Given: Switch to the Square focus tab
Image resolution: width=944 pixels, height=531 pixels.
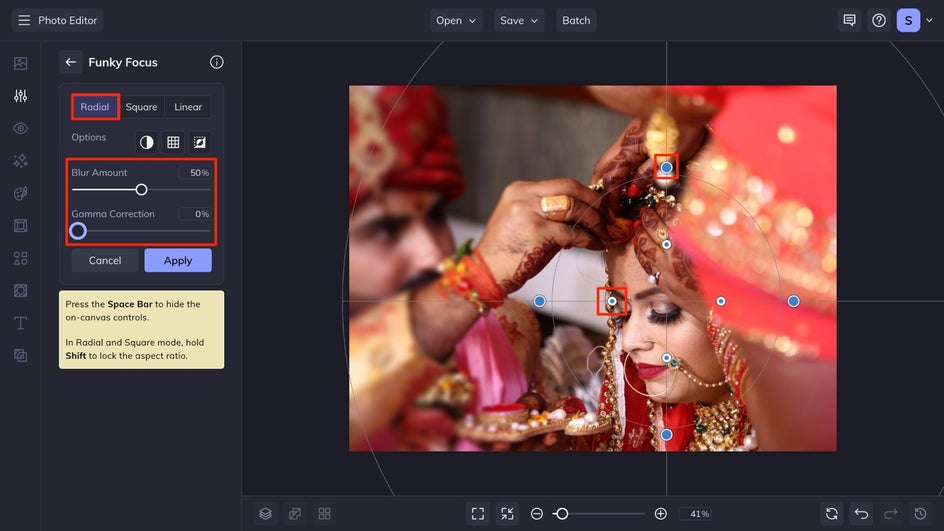Looking at the screenshot, I should tap(141, 107).
